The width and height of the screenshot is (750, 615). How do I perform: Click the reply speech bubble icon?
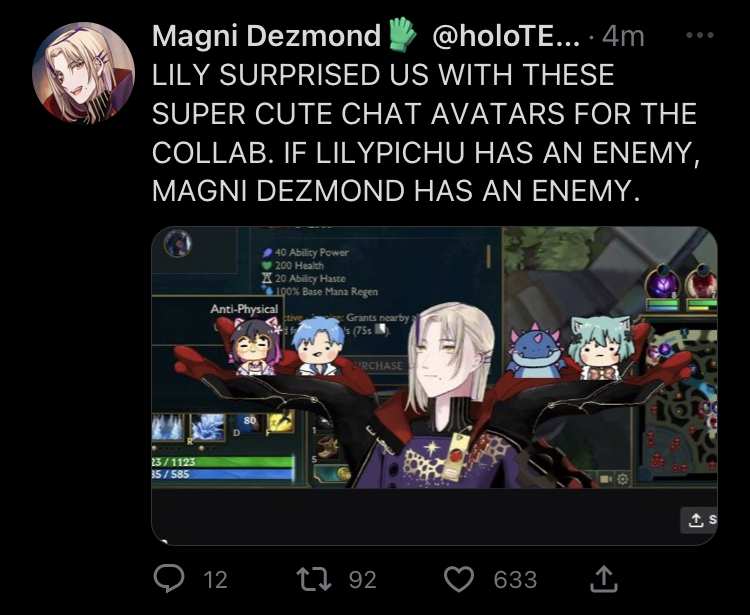click(x=169, y=579)
